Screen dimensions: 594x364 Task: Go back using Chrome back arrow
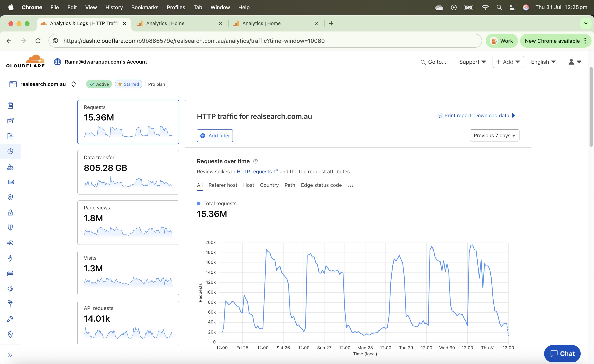9,41
